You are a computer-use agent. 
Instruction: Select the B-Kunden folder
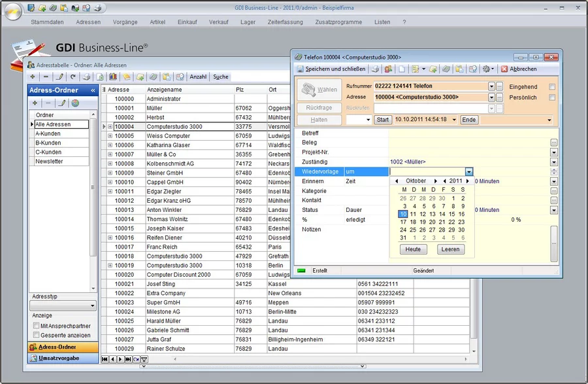48,143
